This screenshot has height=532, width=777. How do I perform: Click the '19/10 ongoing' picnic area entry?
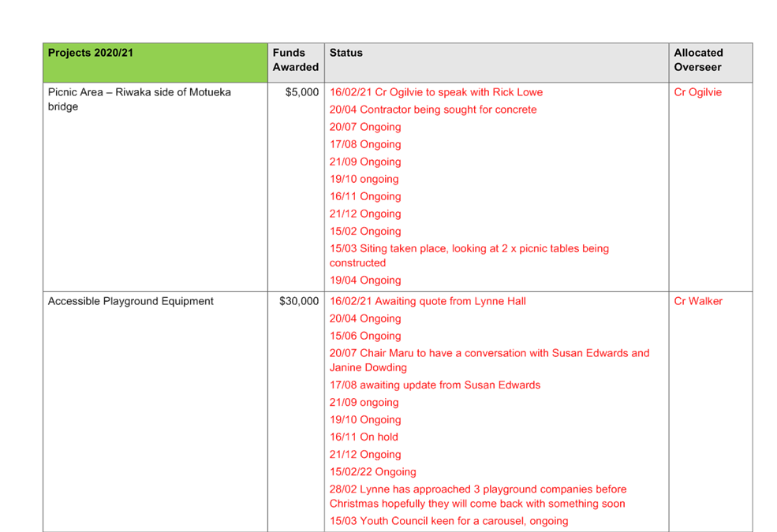[x=364, y=179]
